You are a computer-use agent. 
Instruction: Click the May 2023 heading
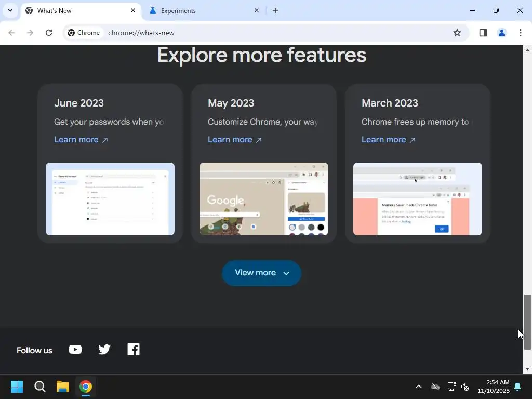coord(231,103)
